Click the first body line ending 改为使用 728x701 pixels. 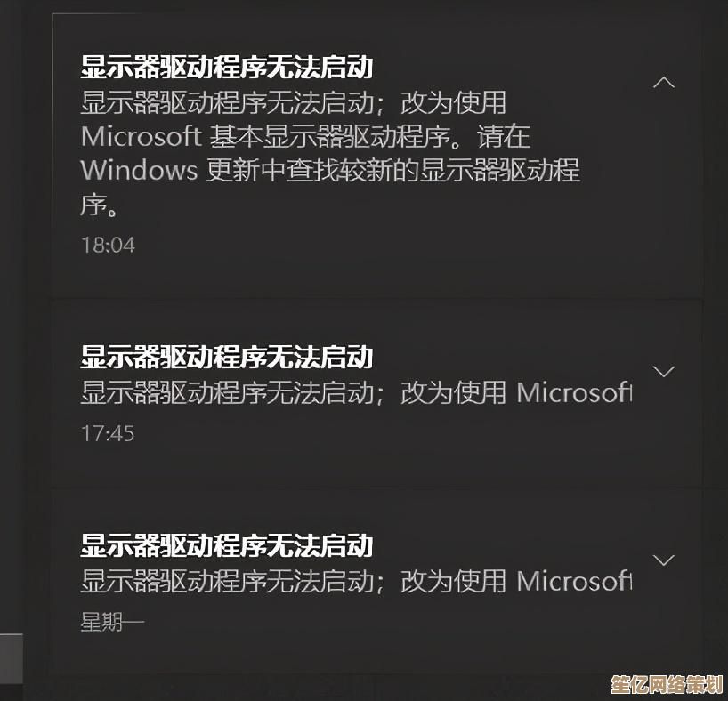pyautogui.click(x=293, y=102)
